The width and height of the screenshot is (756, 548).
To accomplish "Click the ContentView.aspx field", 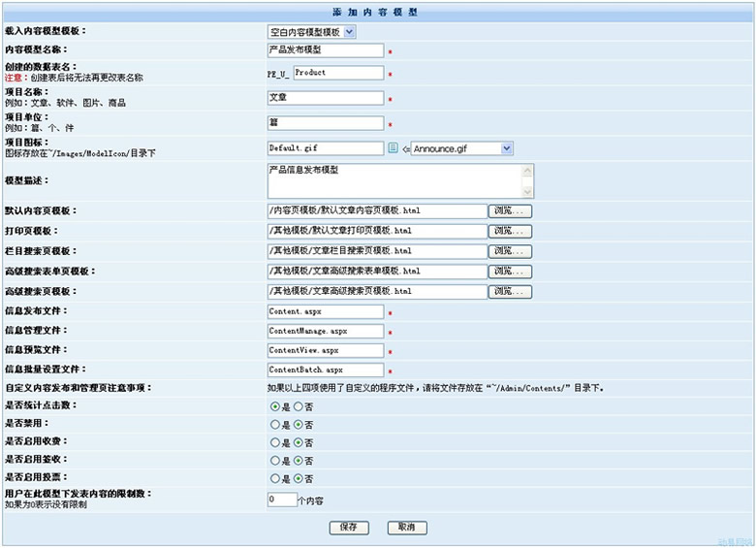I will (x=326, y=350).
